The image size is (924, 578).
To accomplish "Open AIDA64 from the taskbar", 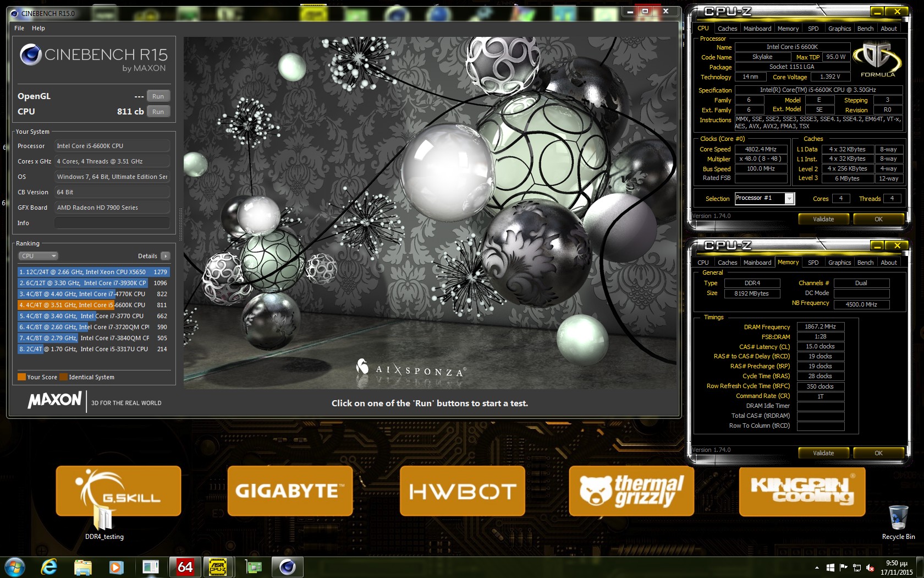I will coord(185,567).
